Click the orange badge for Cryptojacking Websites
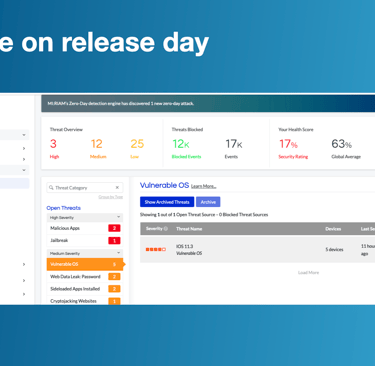375x366 pixels. click(114, 301)
